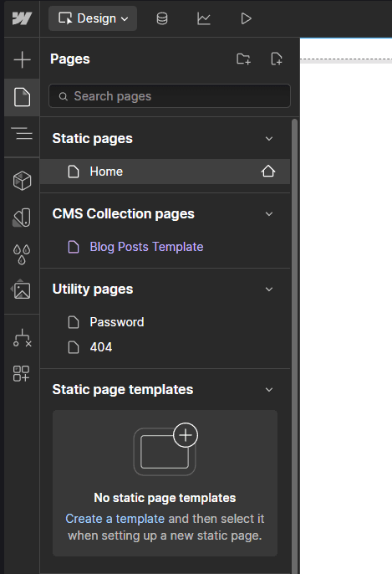Viewport: 392px width, 574px height.
Task: Click the CMS Collection pages heading
Action: (123, 214)
